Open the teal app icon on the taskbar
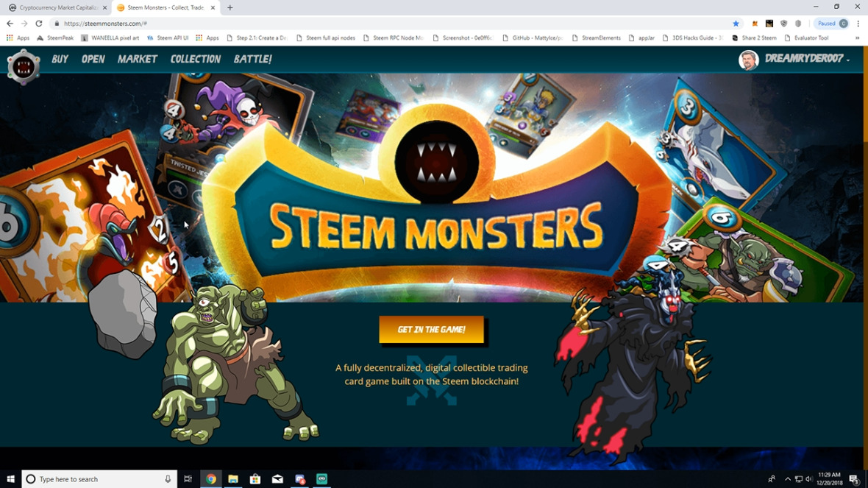Image resolution: width=868 pixels, height=488 pixels. [x=321, y=479]
